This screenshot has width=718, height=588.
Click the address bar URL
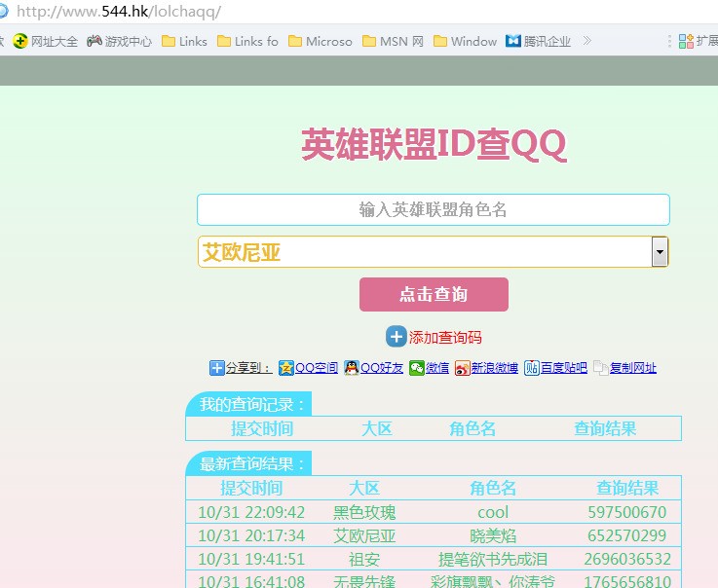[x=119, y=11]
